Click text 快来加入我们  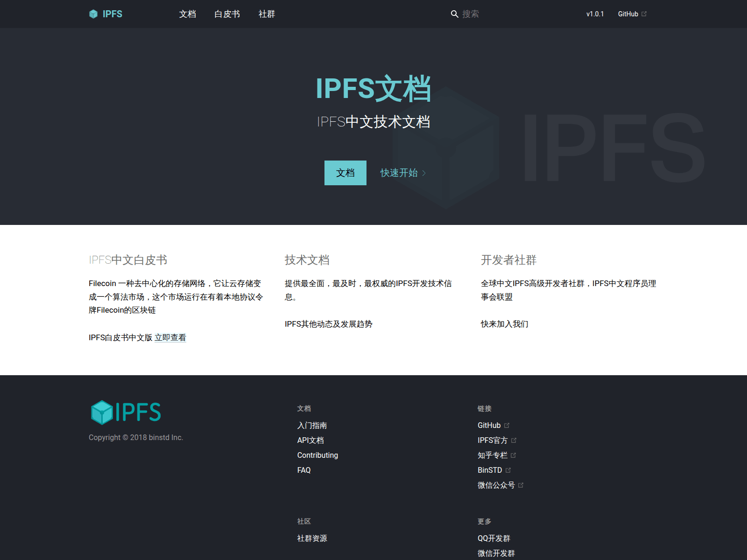(505, 324)
